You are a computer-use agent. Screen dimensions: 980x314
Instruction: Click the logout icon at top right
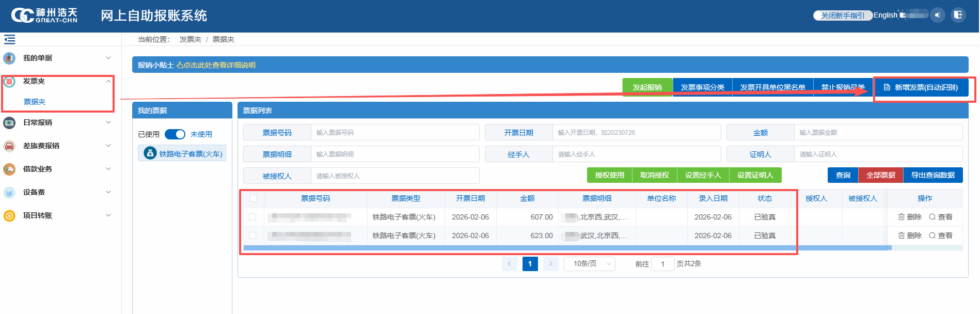[x=958, y=15]
